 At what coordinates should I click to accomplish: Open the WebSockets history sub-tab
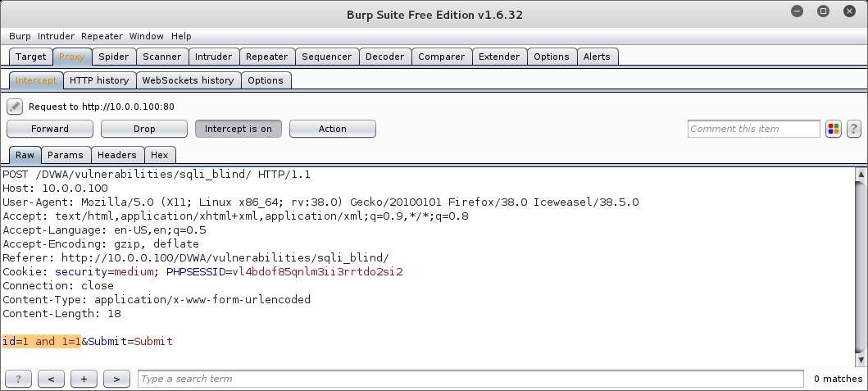click(189, 80)
